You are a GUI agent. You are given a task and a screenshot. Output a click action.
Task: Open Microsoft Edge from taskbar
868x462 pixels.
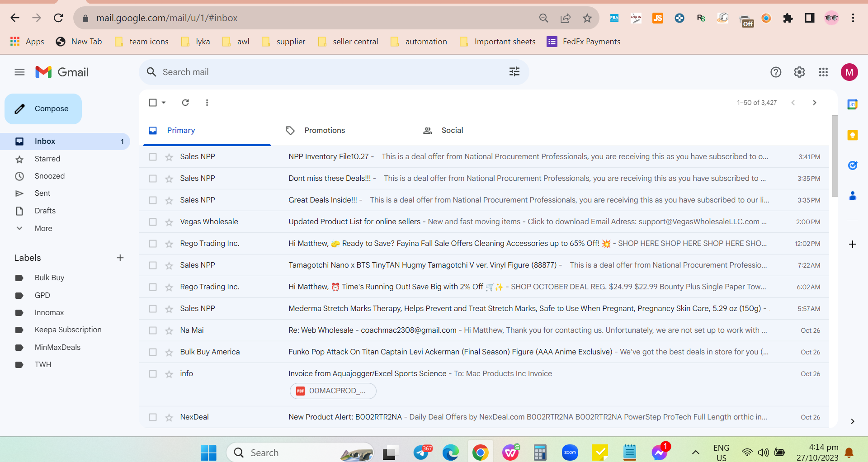pos(450,453)
